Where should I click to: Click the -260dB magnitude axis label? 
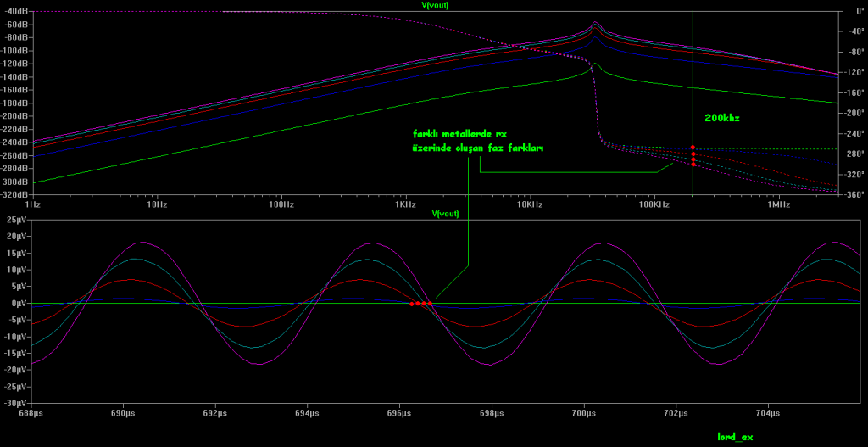tap(15, 156)
